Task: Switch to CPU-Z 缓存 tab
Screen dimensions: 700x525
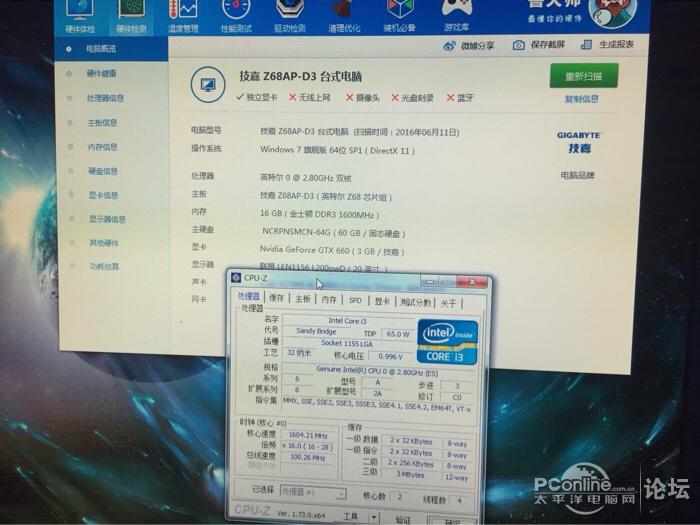Action: (276, 298)
